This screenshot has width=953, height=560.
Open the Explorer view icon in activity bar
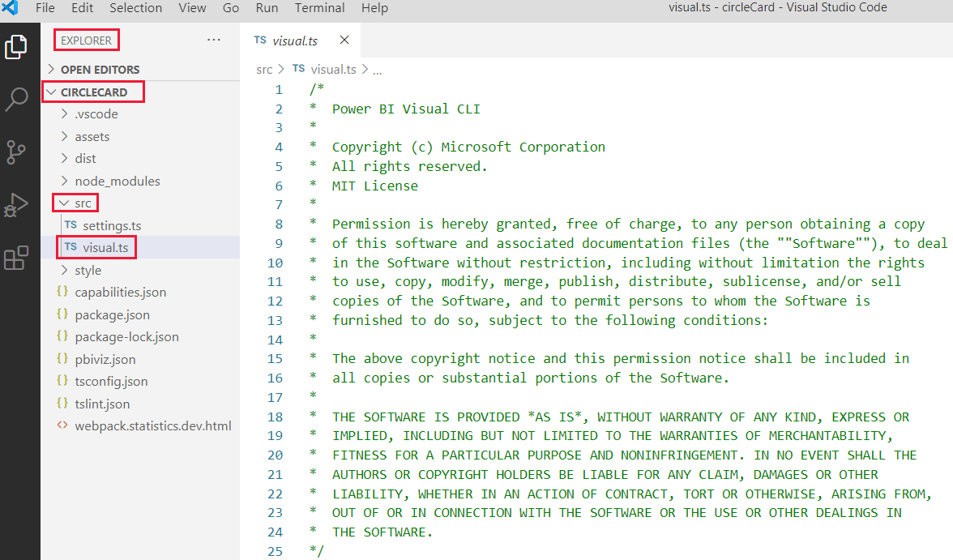click(16, 46)
